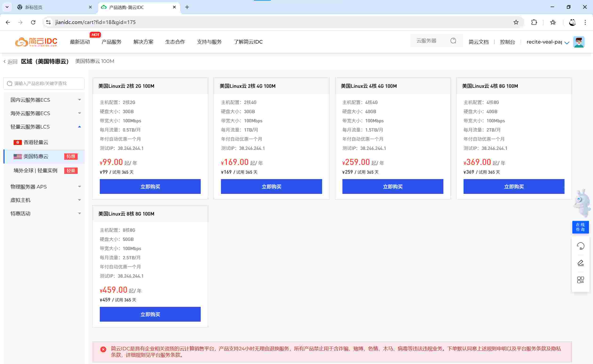This screenshot has width=593, height=364.
Task: Click the floating edit pencil icon
Action: [580, 263]
